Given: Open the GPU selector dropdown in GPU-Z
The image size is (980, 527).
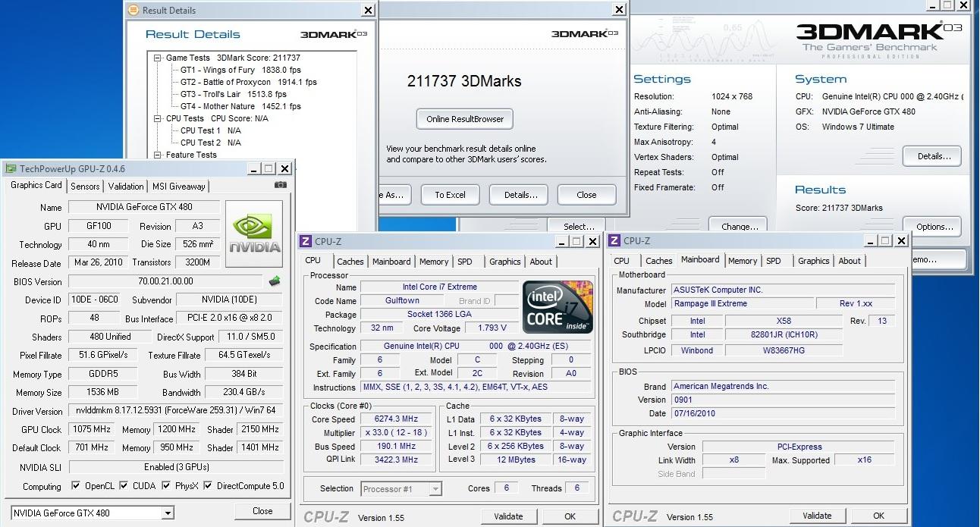Looking at the screenshot, I should [x=168, y=513].
